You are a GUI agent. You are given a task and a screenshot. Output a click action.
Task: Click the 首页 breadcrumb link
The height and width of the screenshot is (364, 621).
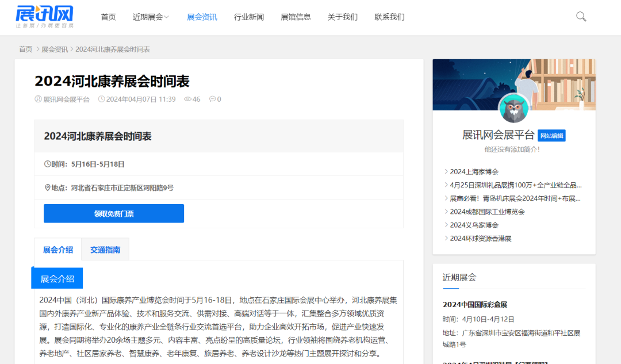coord(25,49)
